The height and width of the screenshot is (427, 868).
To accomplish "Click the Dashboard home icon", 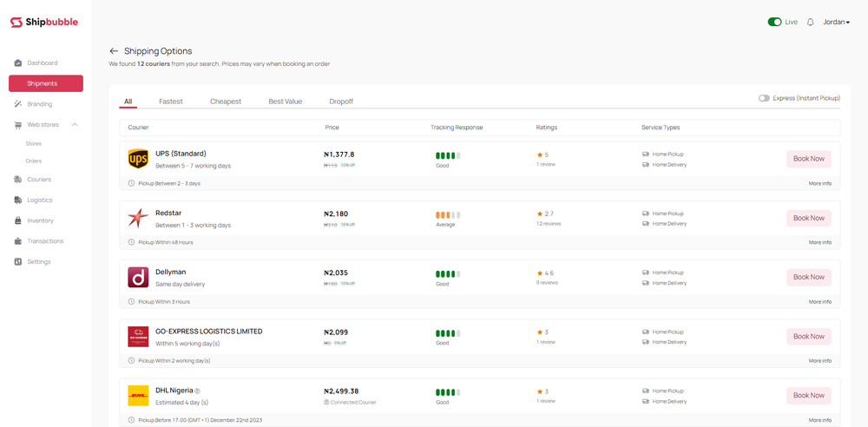I will tap(17, 63).
